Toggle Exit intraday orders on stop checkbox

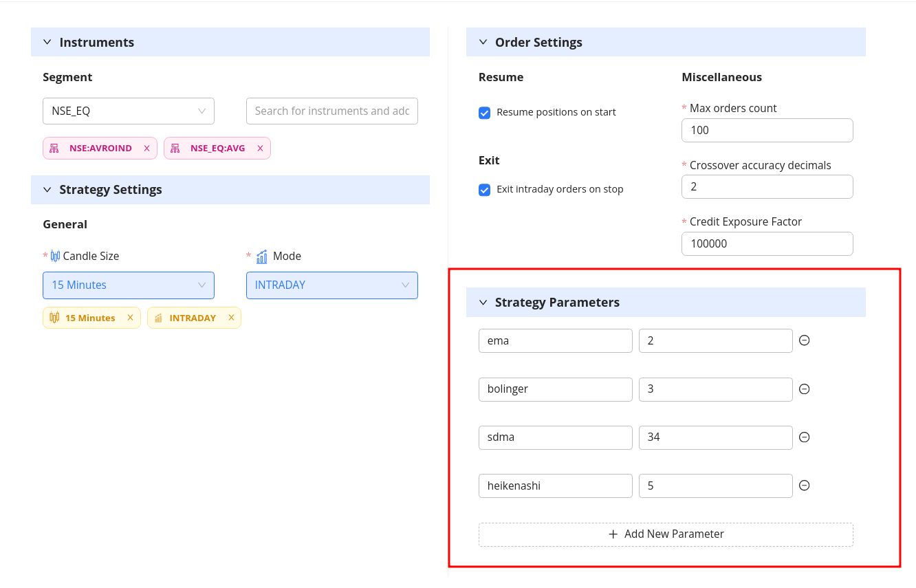pyautogui.click(x=485, y=190)
